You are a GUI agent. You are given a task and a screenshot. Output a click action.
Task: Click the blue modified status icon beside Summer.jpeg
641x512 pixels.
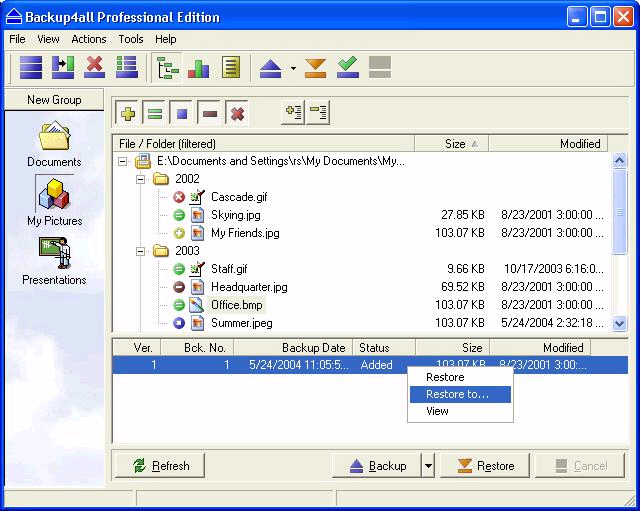click(x=179, y=323)
